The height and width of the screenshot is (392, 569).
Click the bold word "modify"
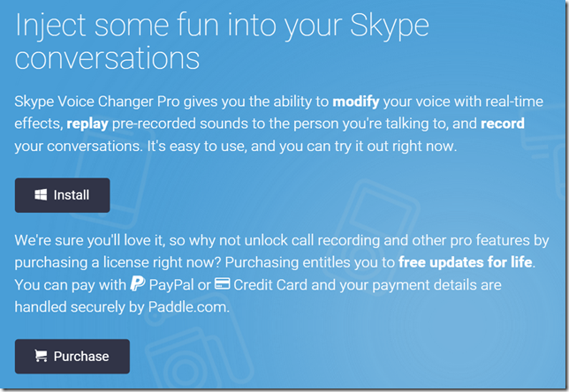click(360, 101)
